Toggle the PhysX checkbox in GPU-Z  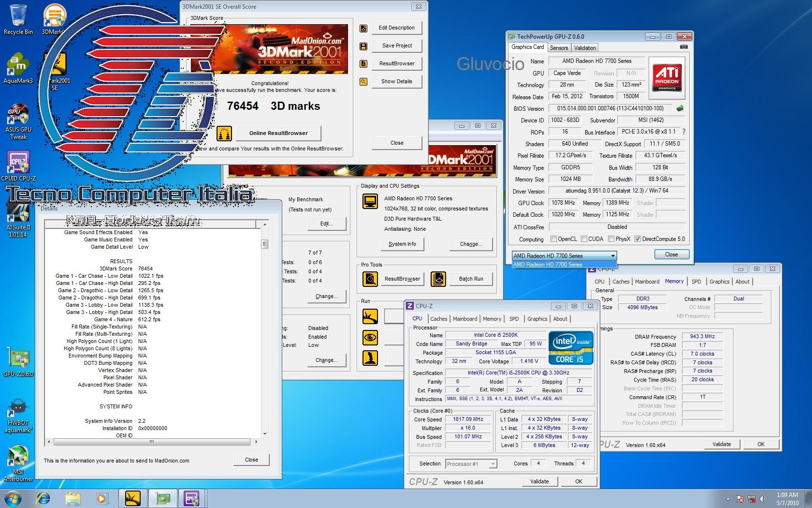(611, 239)
